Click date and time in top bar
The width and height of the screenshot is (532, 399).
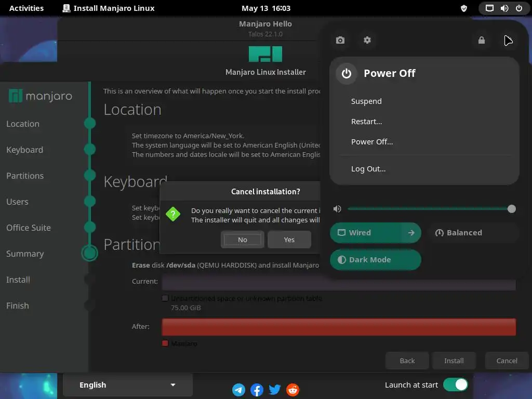266,8
